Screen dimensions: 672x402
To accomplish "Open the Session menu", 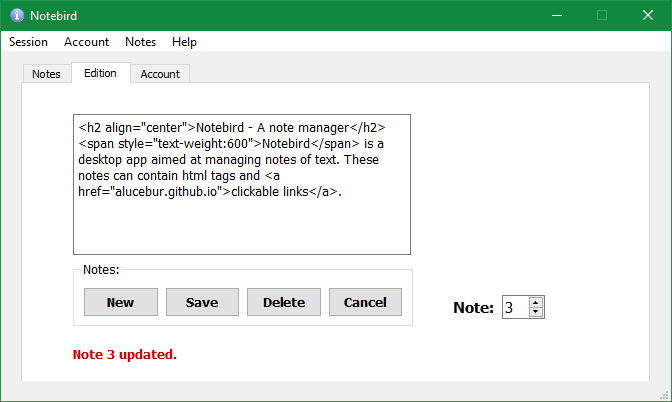I will click(28, 42).
